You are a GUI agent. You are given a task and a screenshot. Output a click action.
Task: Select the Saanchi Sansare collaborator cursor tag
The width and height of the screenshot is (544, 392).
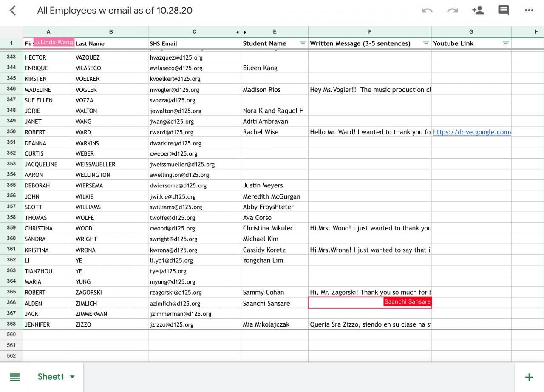407,301
